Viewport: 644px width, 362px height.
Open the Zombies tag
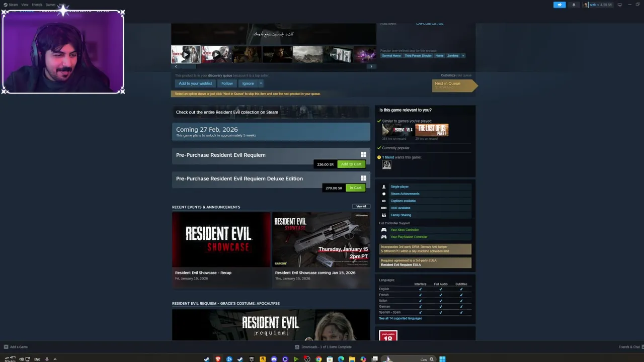pos(453,55)
